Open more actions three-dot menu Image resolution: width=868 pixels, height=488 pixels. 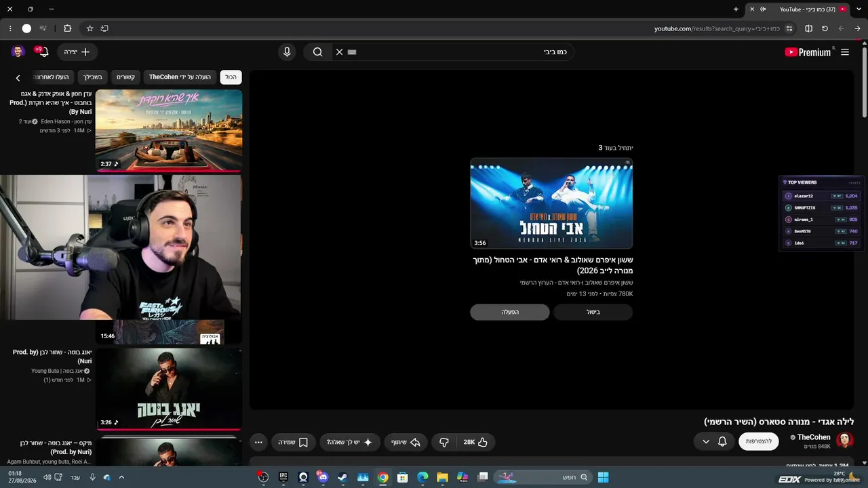click(x=258, y=442)
